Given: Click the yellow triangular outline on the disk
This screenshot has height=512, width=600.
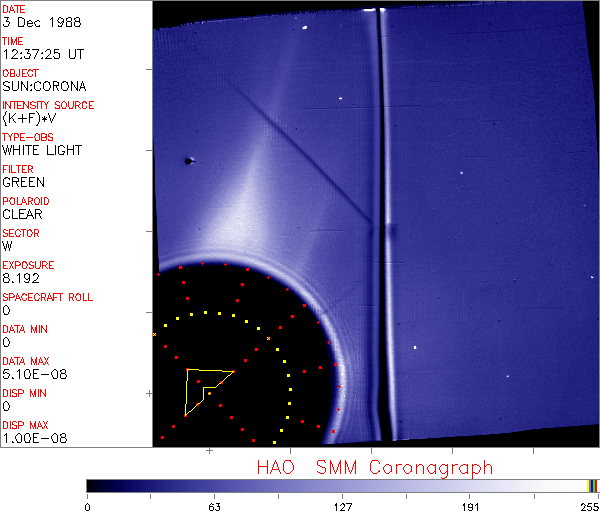Looking at the screenshot, I should pyautogui.click(x=209, y=392).
